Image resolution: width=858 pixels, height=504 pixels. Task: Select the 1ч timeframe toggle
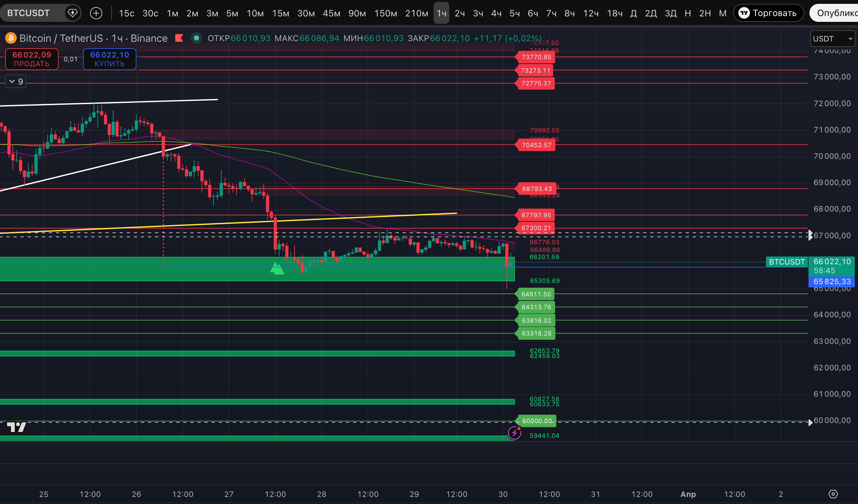pos(441,13)
